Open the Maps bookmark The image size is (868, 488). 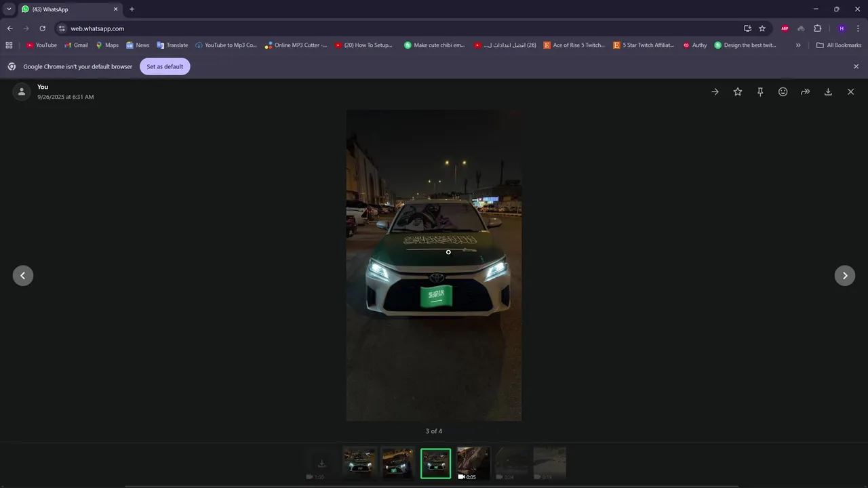pos(107,45)
